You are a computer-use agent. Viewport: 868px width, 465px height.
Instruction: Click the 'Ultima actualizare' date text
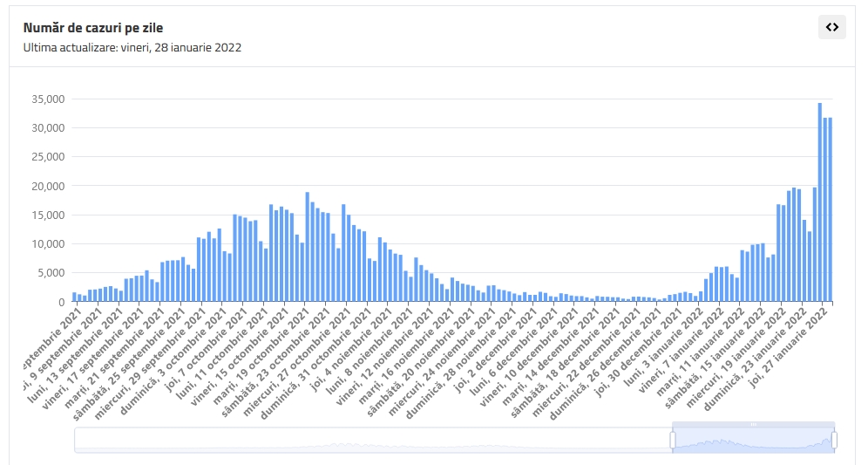coord(132,47)
